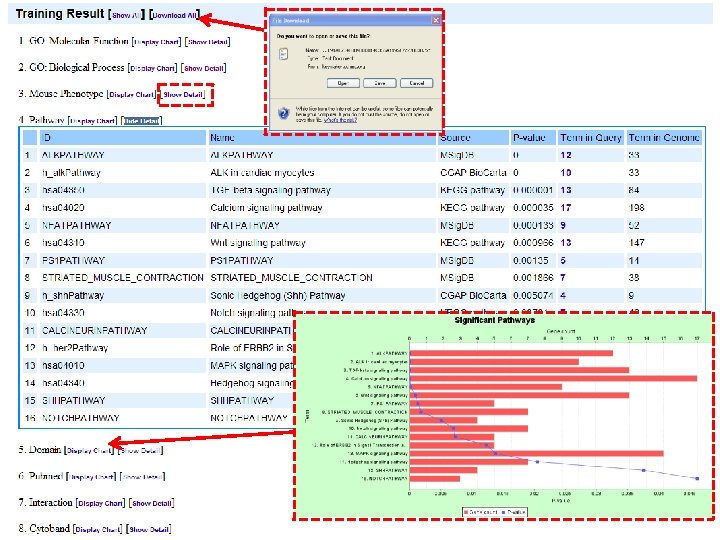Viewport: 720px width, 540px height.
Task: Open the "What's the risk?" link
Action: click(340, 120)
